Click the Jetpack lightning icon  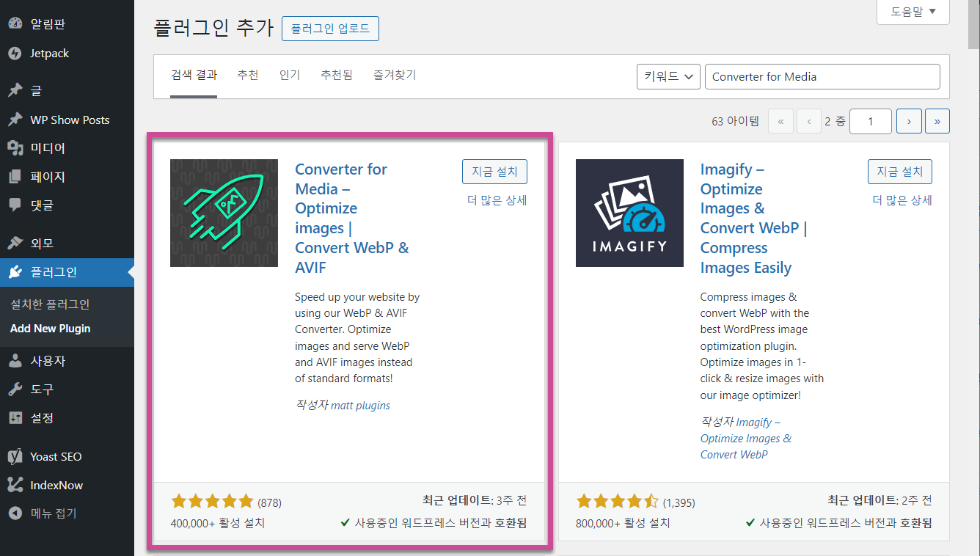(15, 54)
